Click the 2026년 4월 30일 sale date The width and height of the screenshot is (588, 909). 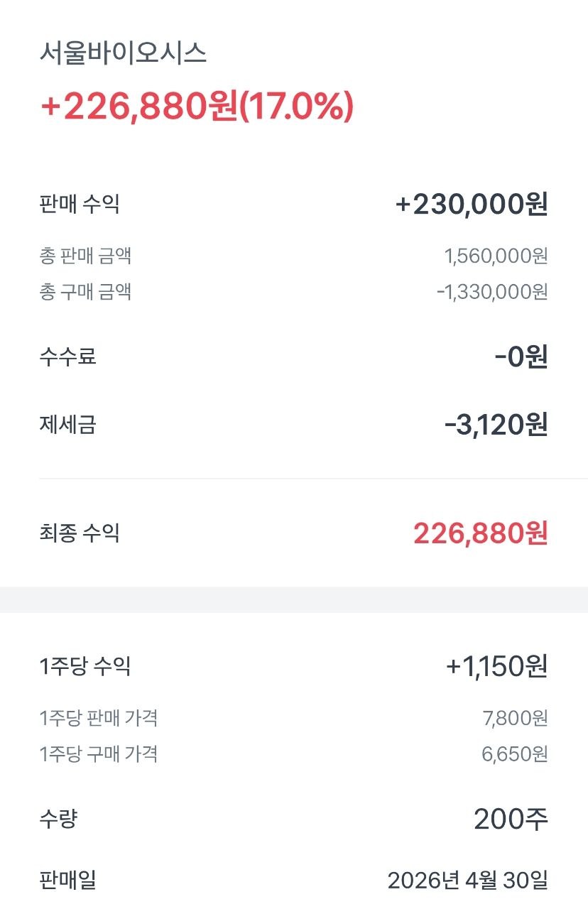click(467, 881)
